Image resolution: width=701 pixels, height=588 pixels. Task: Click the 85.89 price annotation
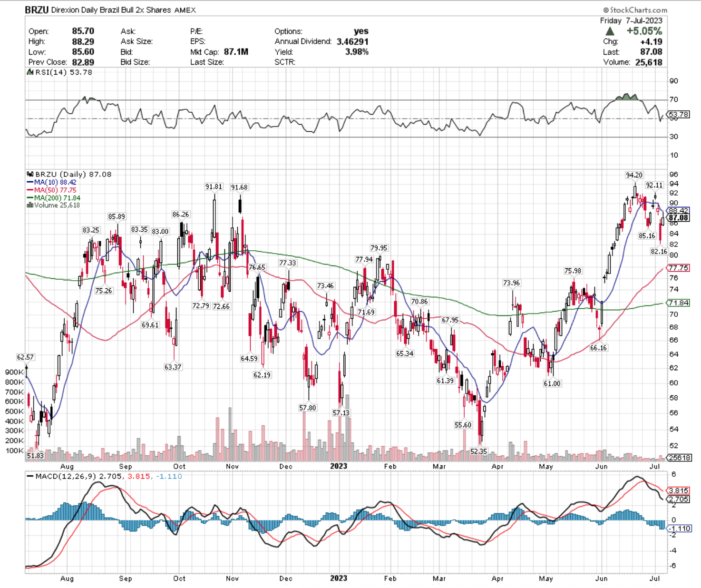(117, 216)
